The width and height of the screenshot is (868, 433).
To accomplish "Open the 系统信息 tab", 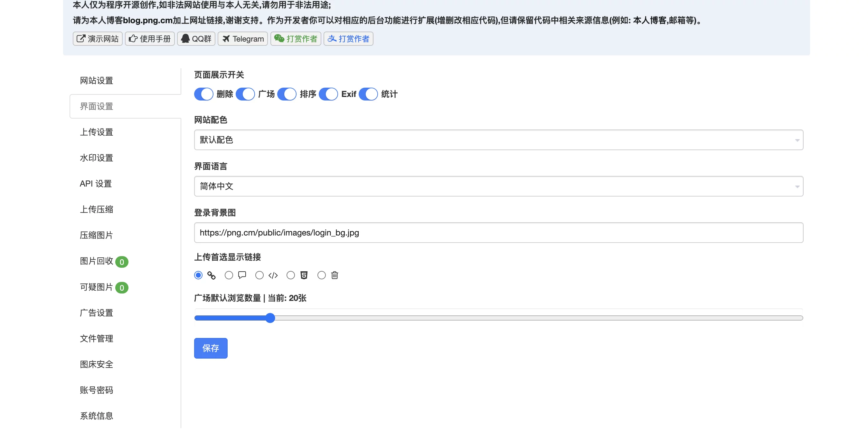I will coord(125,416).
